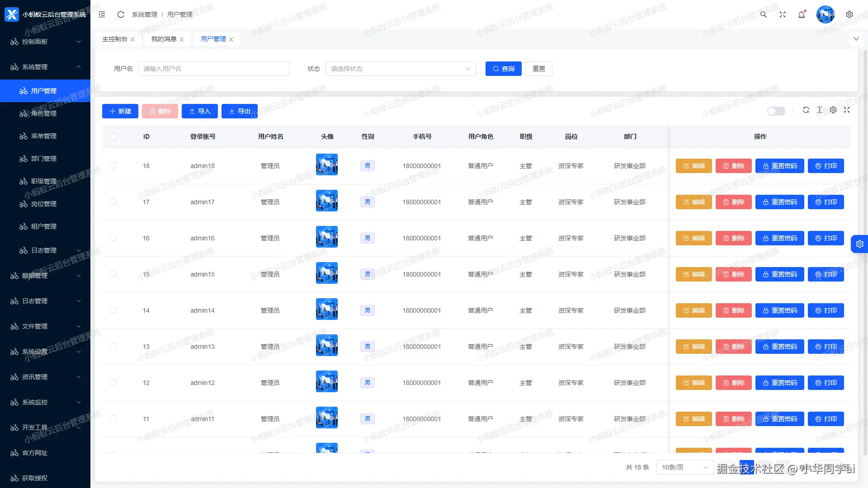868x488 pixels.
Task: Toggle the switch above the table
Action: [776, 111]
